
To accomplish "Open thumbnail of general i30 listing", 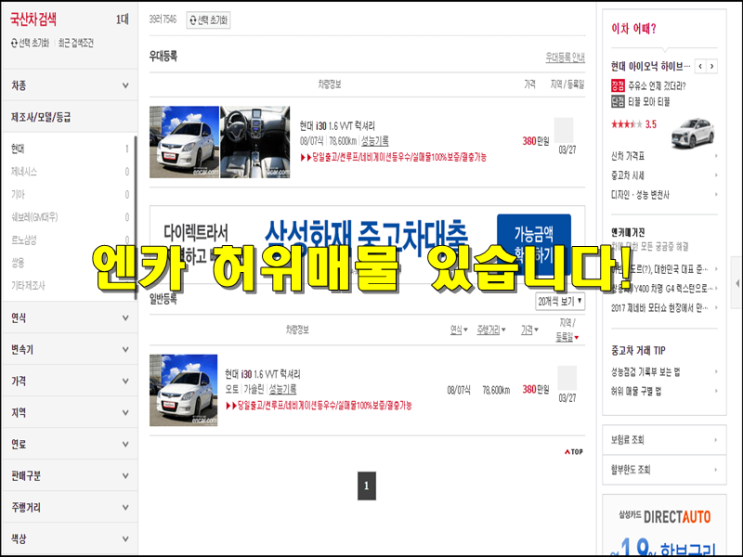I will pyautogui.click(x=183, y=390).
